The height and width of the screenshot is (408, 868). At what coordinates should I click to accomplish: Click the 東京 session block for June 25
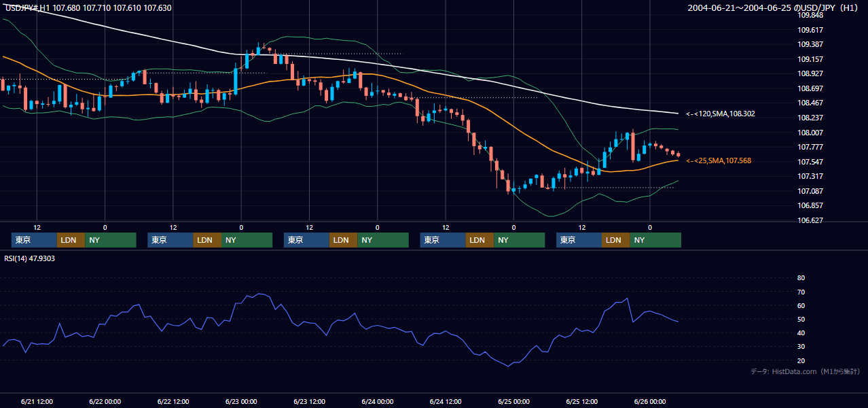579,240
